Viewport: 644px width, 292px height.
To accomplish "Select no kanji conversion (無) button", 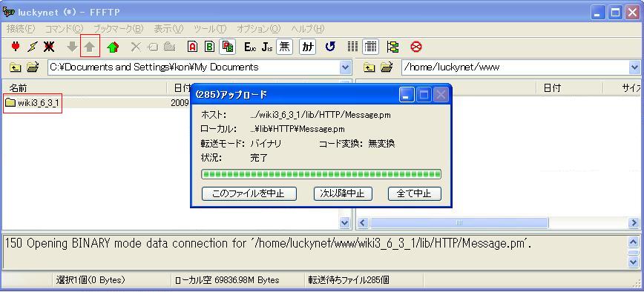I will 284,47.
